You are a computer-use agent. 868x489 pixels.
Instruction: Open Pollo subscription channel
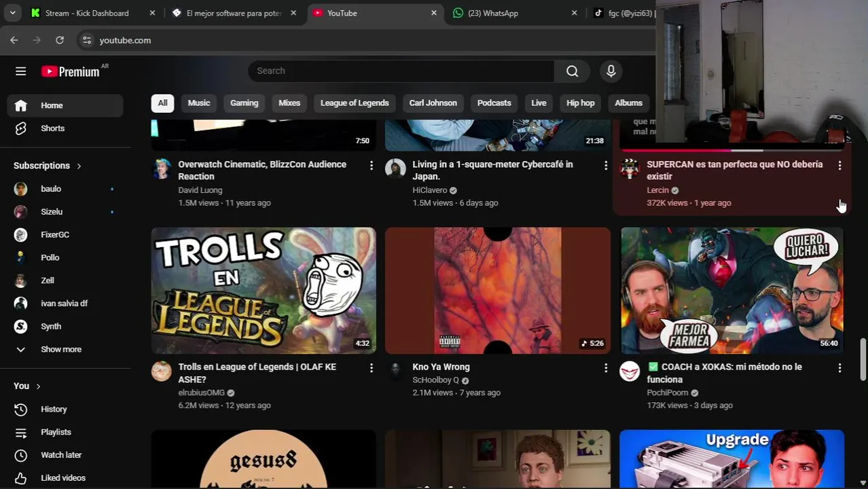point(65,257)
